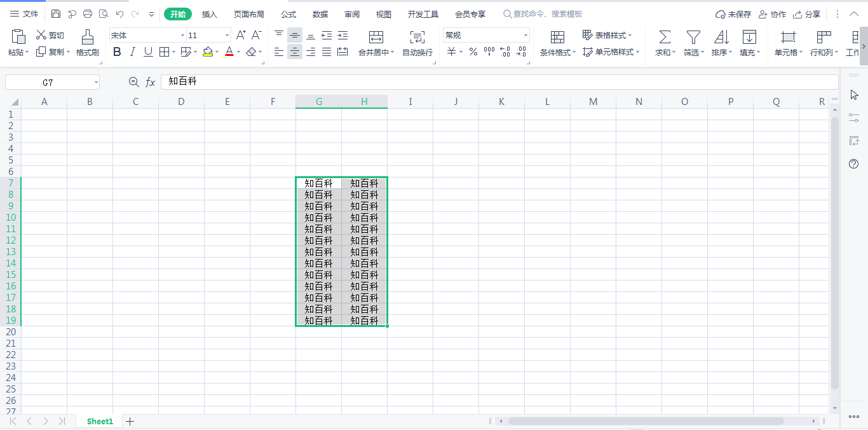
Task: Toggle Italic formatting
Action: click(132, 52)
